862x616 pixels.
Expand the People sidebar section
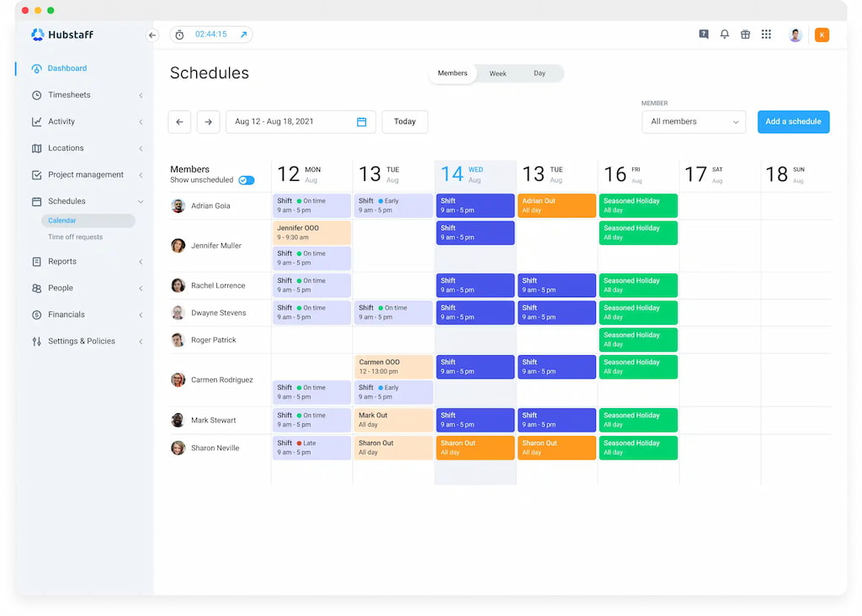59,288
